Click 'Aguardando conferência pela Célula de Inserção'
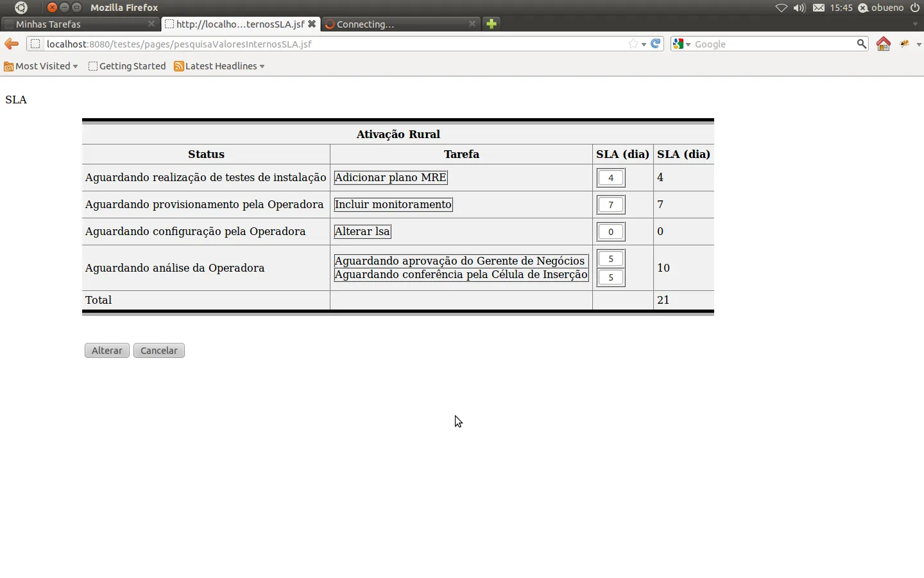Viewport: 924px width, 578px height. click(x=461, y=274)
